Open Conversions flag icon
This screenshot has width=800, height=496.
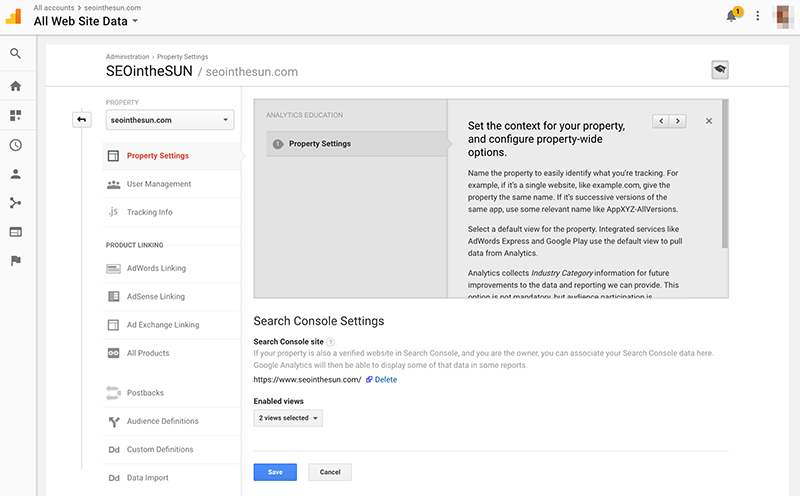pos(16,261)
